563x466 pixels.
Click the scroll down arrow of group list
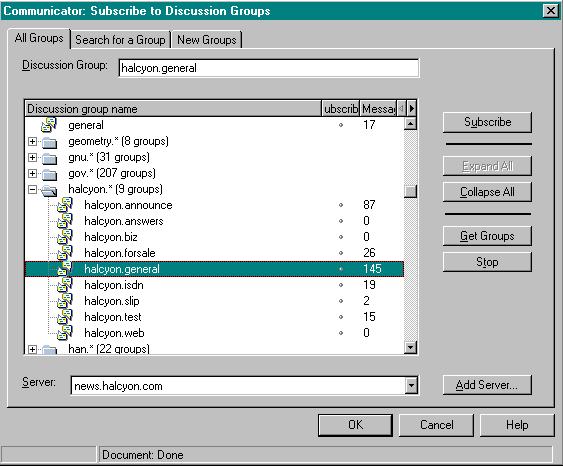coord(410,347)
